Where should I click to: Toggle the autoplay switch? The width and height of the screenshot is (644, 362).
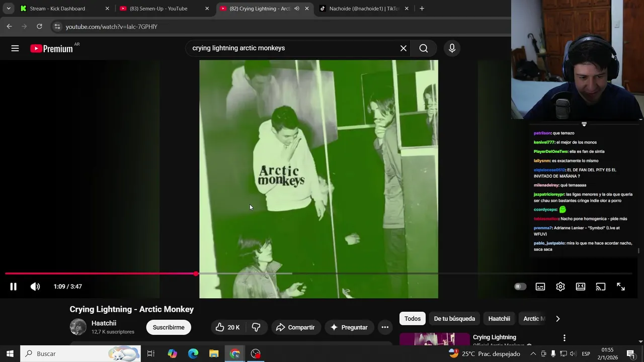pyautogui.click(x=520, y=287)
